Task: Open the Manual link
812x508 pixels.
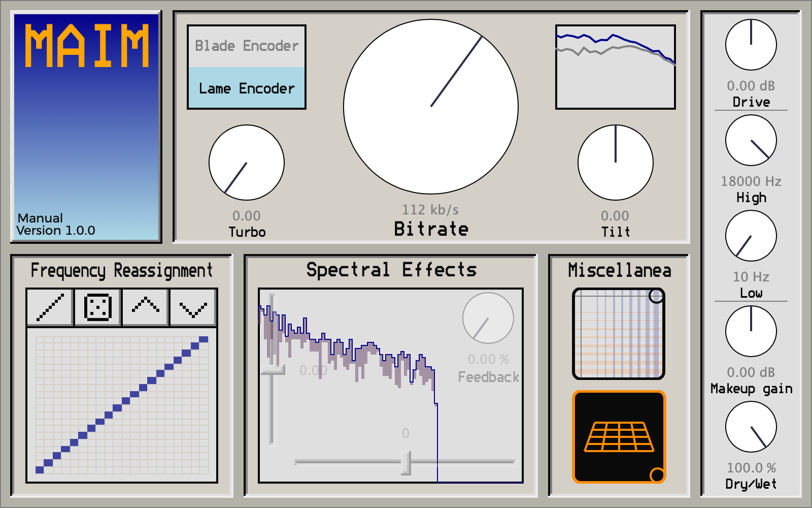Action: (x=40, y=218)
